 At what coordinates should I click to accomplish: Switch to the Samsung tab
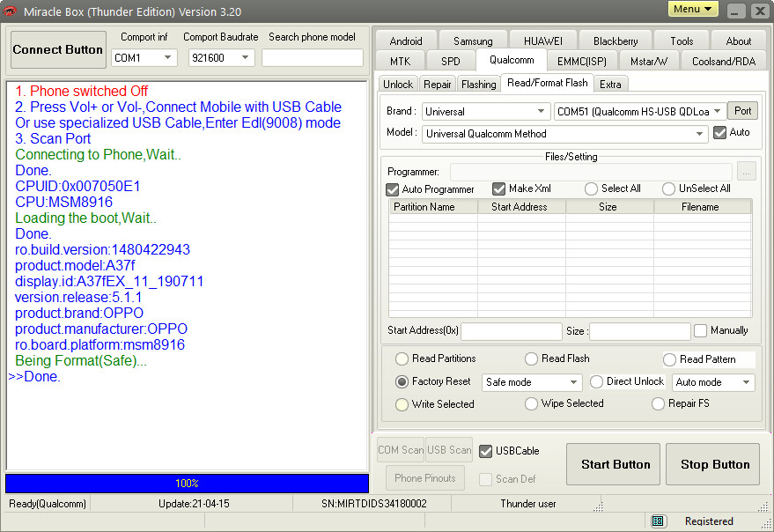(x=473, y=41)
